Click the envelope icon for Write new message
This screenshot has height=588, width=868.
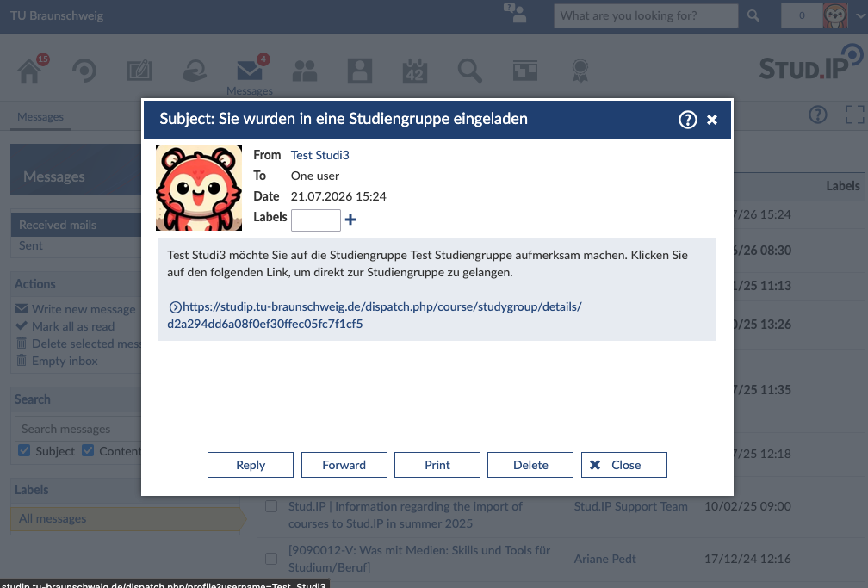click(x=22, y=308)
